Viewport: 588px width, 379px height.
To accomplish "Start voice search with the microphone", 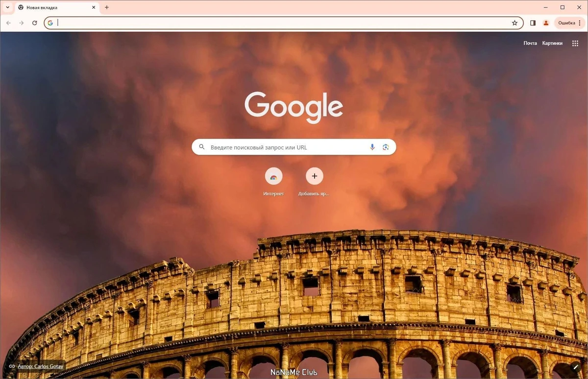I will coord(372,147).
